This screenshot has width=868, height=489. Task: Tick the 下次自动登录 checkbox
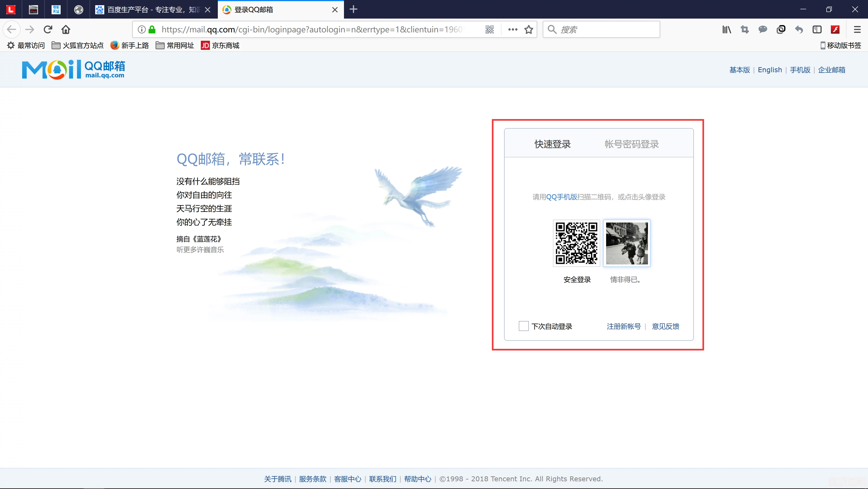click(x=524, y=326)
